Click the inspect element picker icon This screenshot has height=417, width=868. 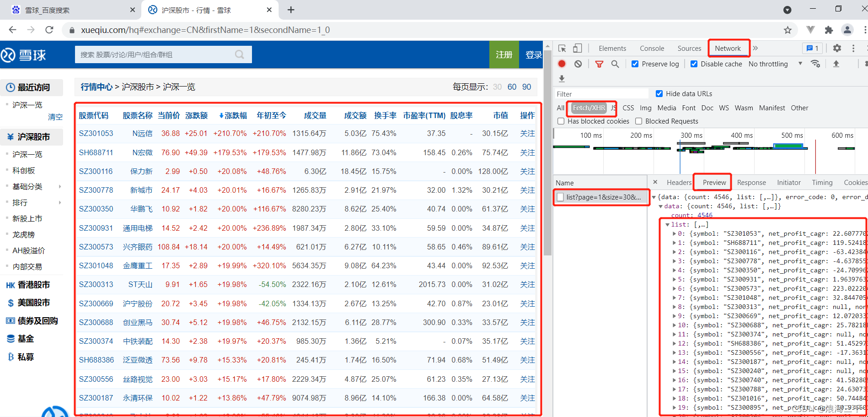tap(562, 49)
